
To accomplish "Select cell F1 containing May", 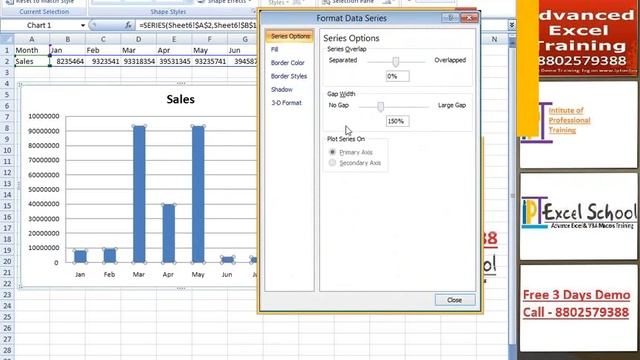I will pyautogui.click(x=209, y=50).
